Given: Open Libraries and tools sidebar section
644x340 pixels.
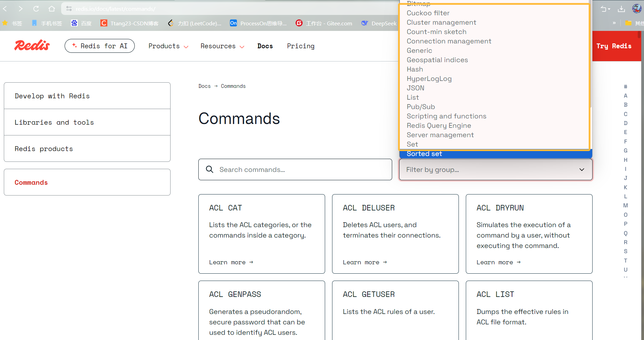Looking at the screenshot, I should point(87,122).
